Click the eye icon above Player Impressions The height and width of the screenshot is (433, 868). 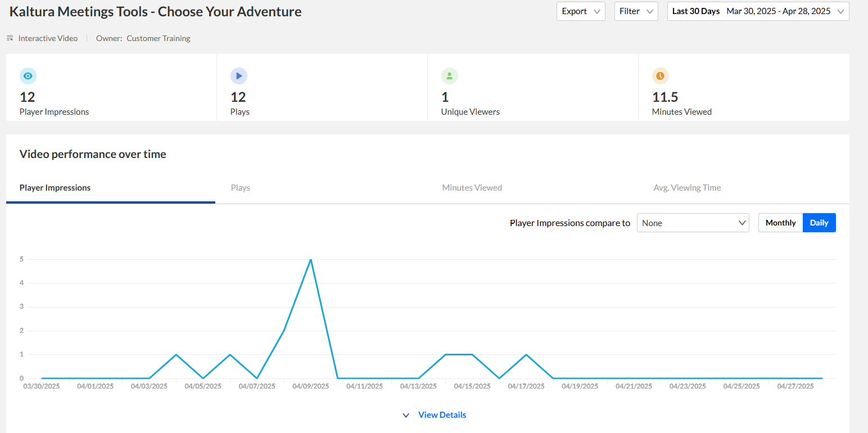click(28, 76)
